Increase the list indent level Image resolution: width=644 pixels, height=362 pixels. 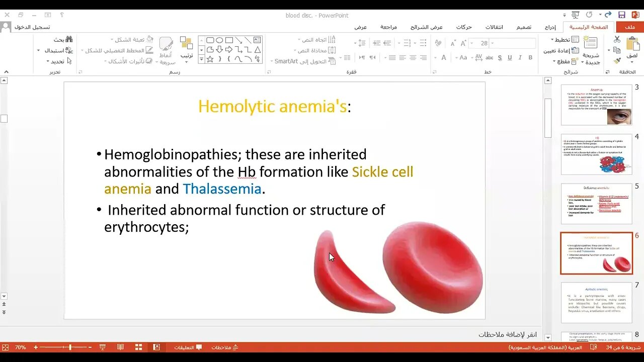tap(376, 43)
